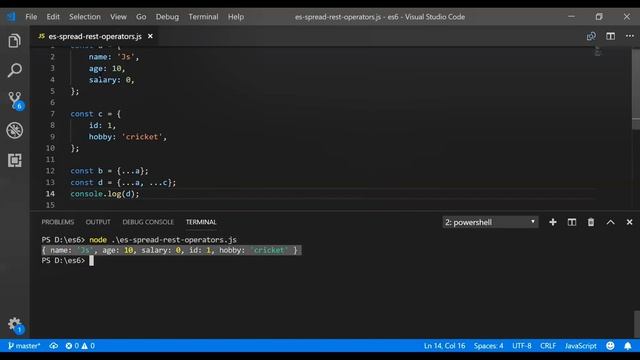Switch to the PROBLEMS panel tab
Screen dimensions: 640x360
click(x=58, y=222)
